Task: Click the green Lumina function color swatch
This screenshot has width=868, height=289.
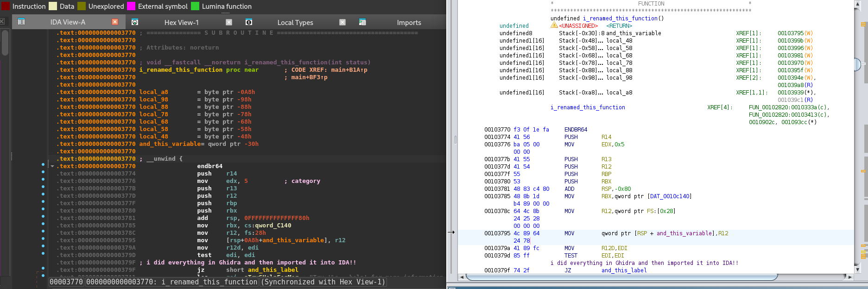Action: [195, 6]
